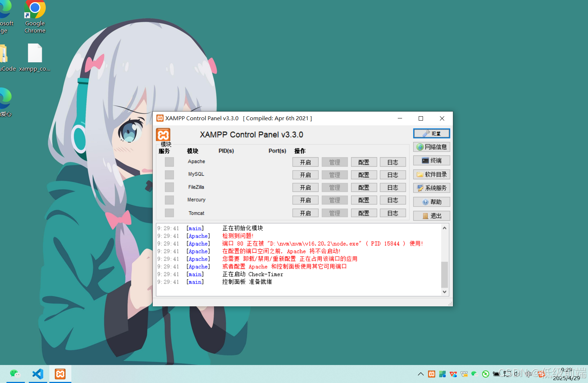588x383 pixels.
Task: Click log scrollbar up arrow
Action: click(x=445, y=228)
